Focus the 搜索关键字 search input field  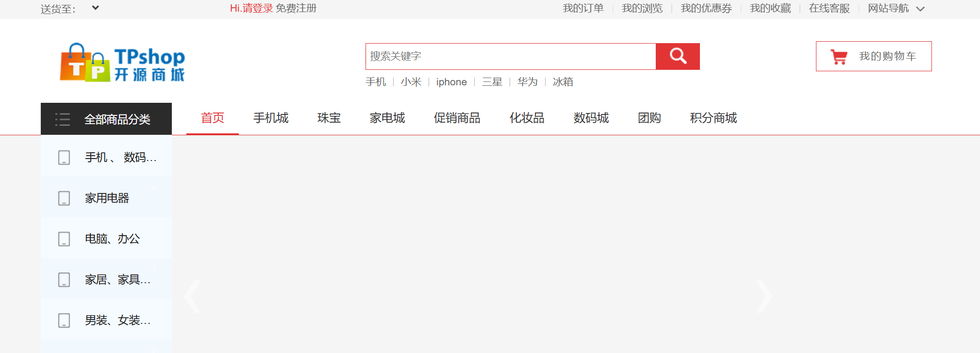click(x=510, y=56)
